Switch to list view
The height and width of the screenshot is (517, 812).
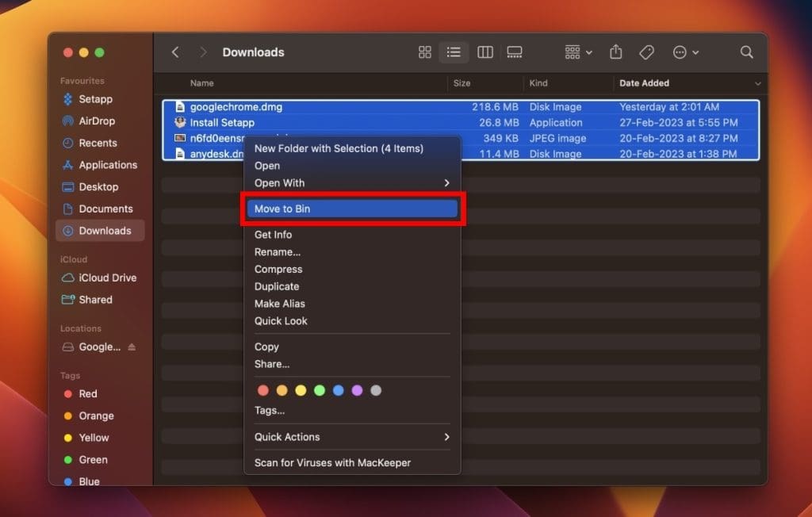454,52
